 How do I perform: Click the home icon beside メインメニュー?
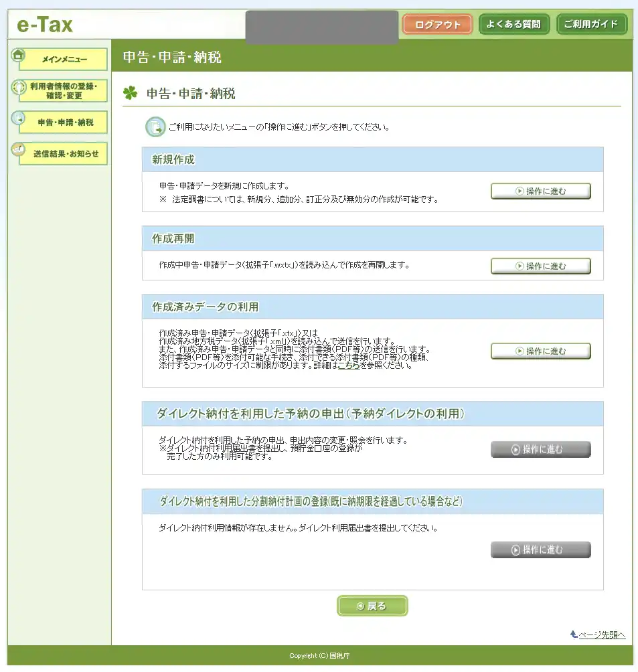[x=18, y=55]
